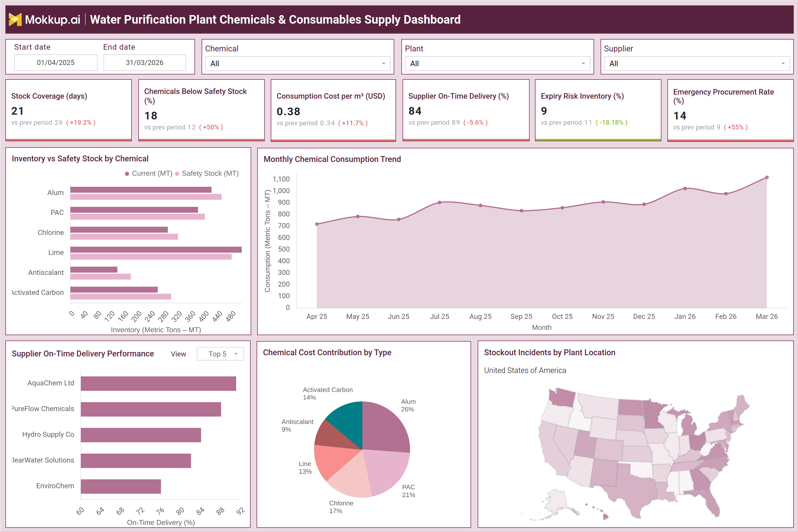Click 'Stockout Incidents by Plant Location' title

pos(550,352)
